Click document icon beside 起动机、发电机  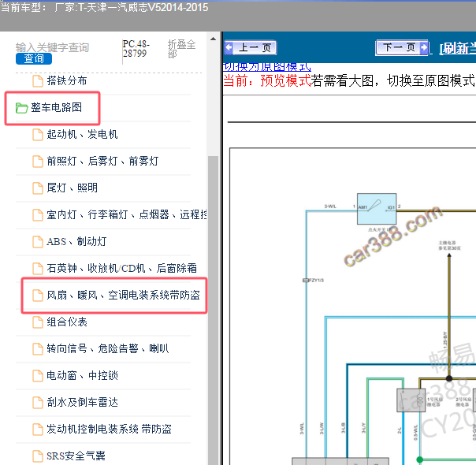click(x=38, y=135)
